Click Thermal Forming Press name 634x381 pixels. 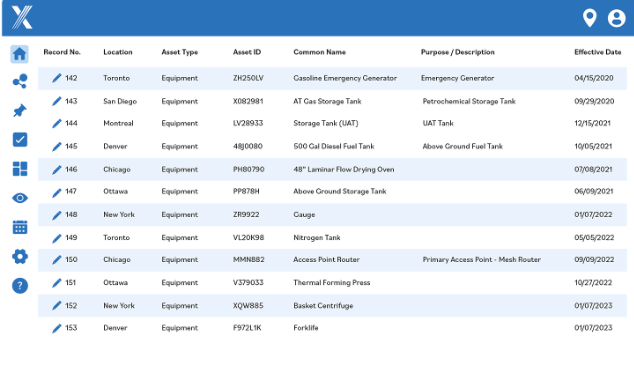[332, 283]
